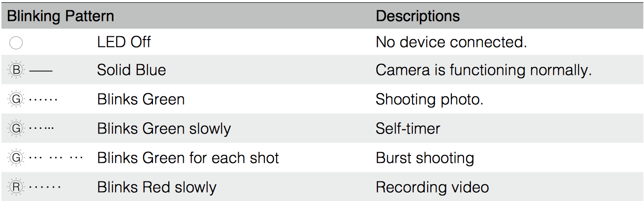This screenshot has width=644, height=201.
Task: Click the "Recording video" description
Action: pos(432,187)
